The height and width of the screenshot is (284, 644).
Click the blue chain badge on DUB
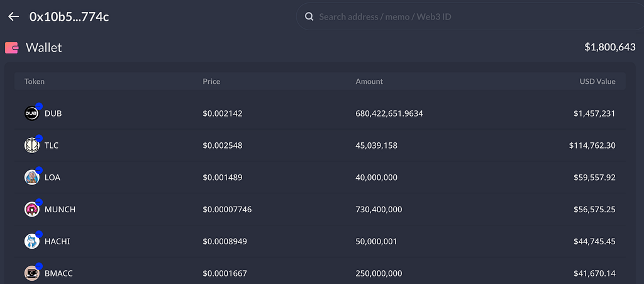(x=39, y=106)
